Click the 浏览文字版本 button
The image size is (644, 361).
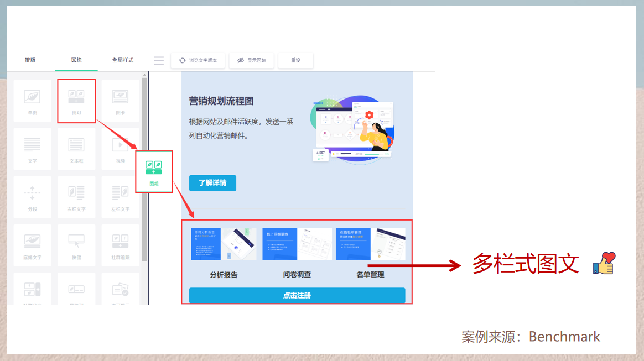click(x=198, y=60)
